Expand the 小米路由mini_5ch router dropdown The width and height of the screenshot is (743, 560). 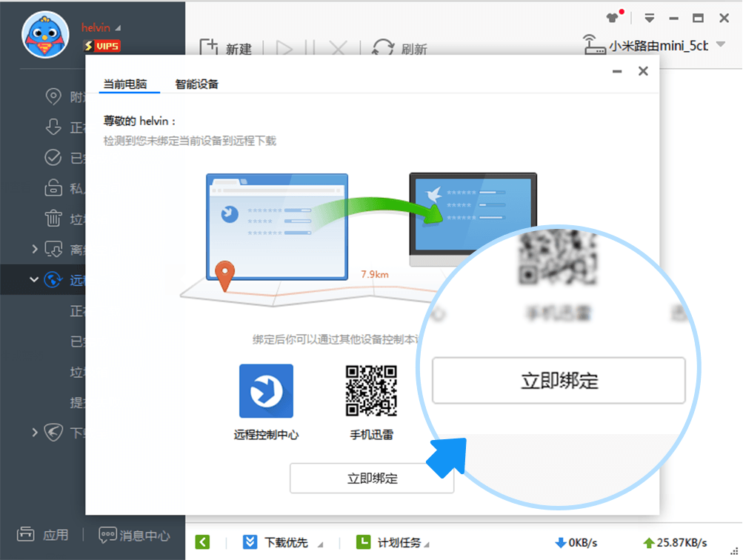719,46
